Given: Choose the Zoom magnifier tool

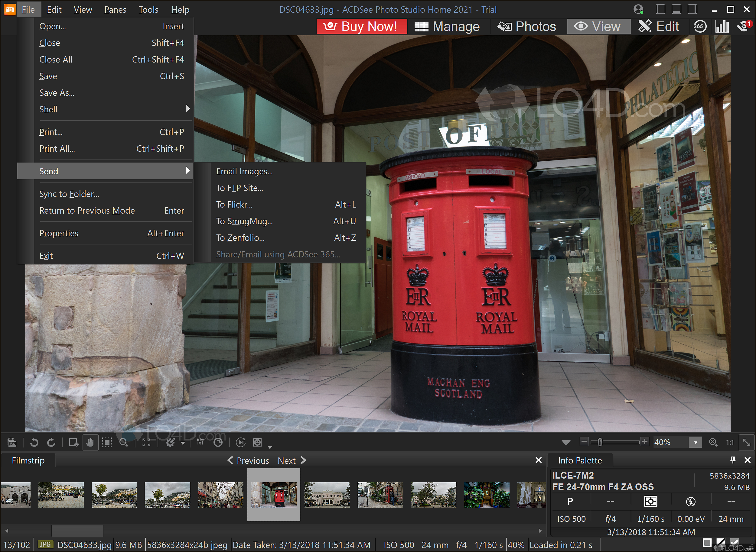Looking at the screenshot, I should [124, 442].
